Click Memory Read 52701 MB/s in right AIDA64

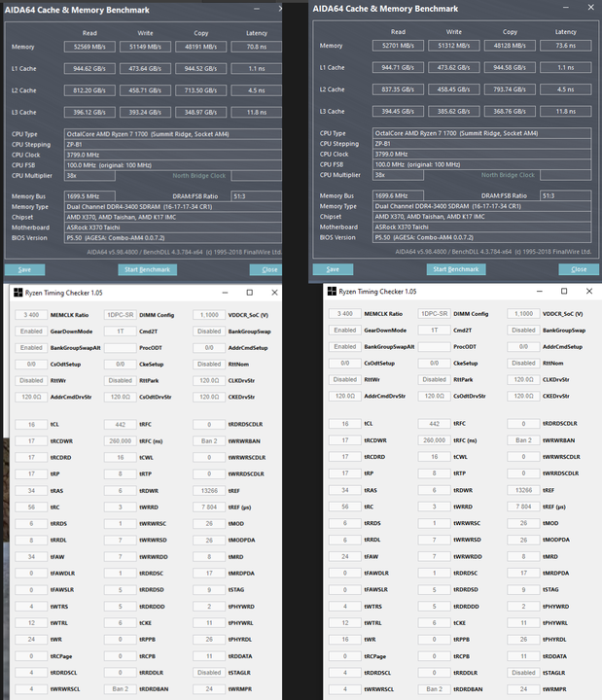pos(399,46)
